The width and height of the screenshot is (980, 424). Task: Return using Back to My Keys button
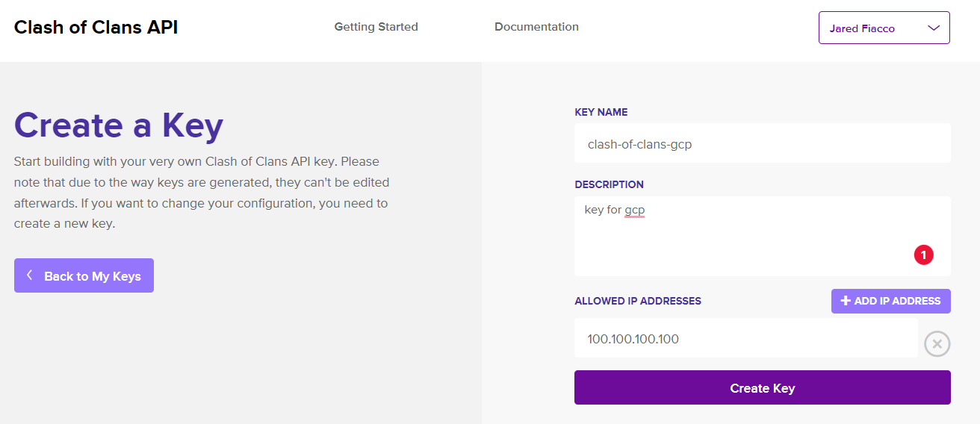pyautogui.click(x=84, y=275)
